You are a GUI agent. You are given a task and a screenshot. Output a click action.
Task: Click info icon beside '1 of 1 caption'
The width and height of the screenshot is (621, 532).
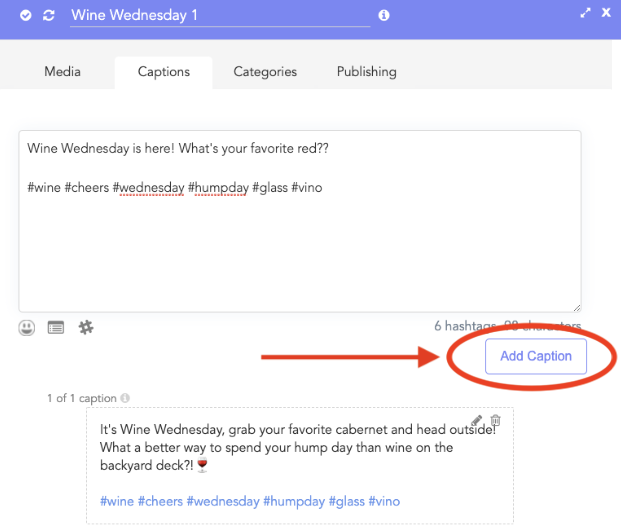point(125,398)
